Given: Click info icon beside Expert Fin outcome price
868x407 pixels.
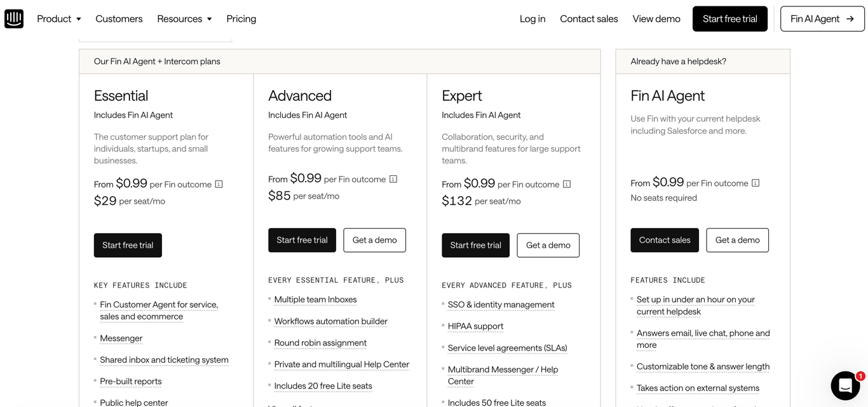Looking at the screenshot, I should click(567, 184).
